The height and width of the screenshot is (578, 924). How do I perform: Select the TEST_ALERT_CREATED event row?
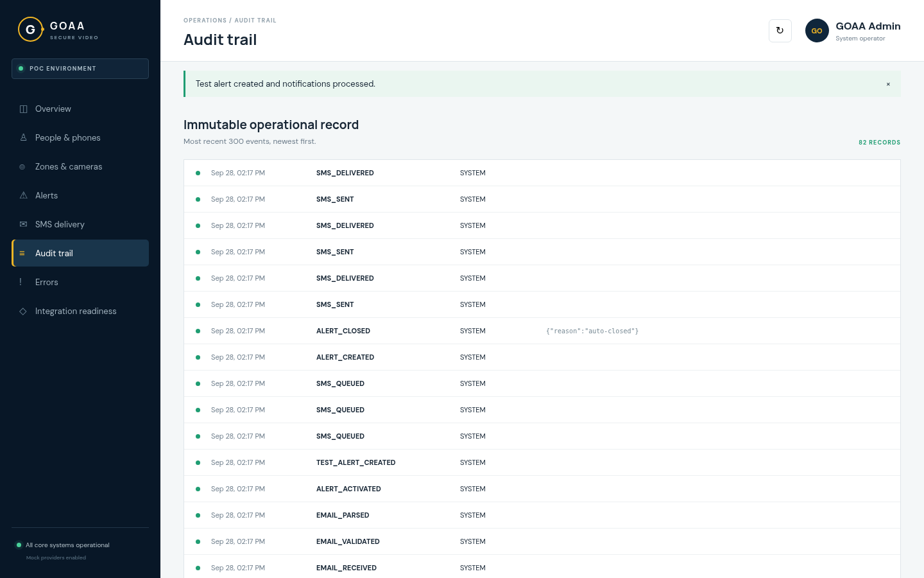(x=542, y=462)
